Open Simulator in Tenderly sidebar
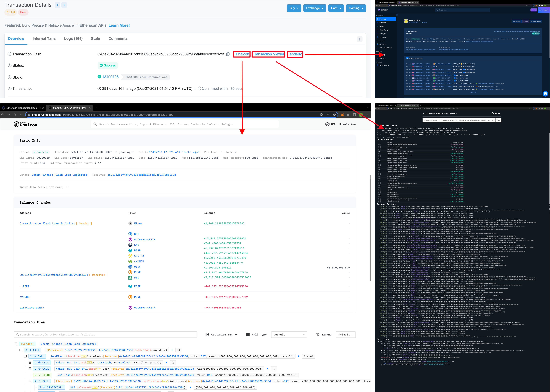 pos(383,44)
